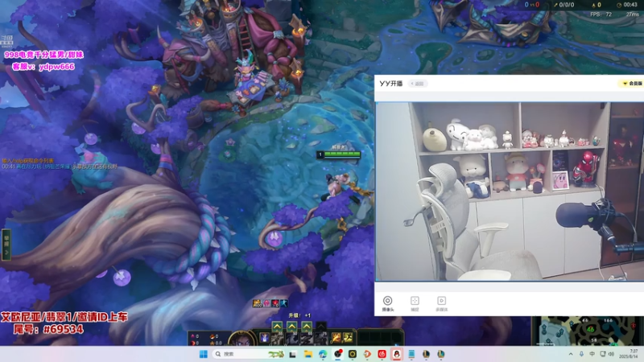Switch the 中 input method indicator

[x=592, y=354]
